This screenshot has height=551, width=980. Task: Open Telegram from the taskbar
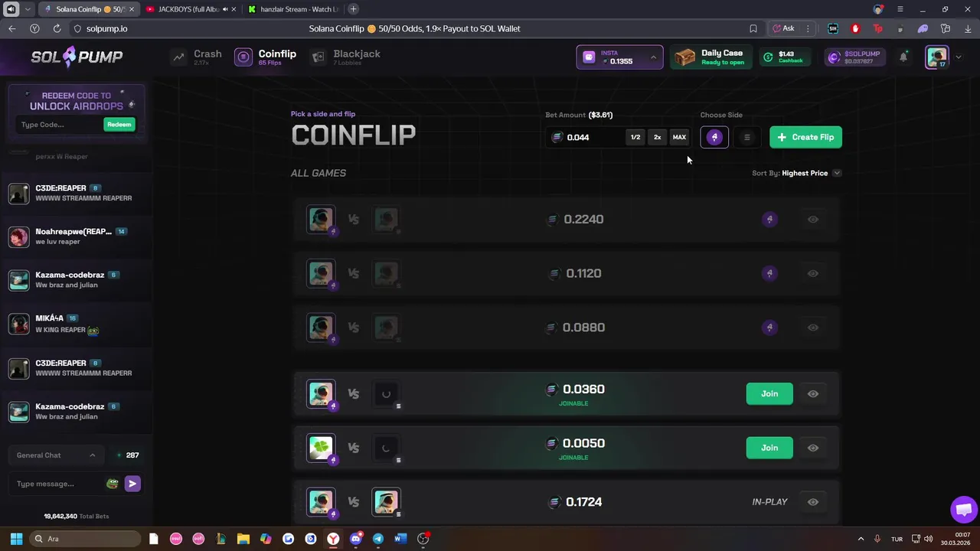378,539
